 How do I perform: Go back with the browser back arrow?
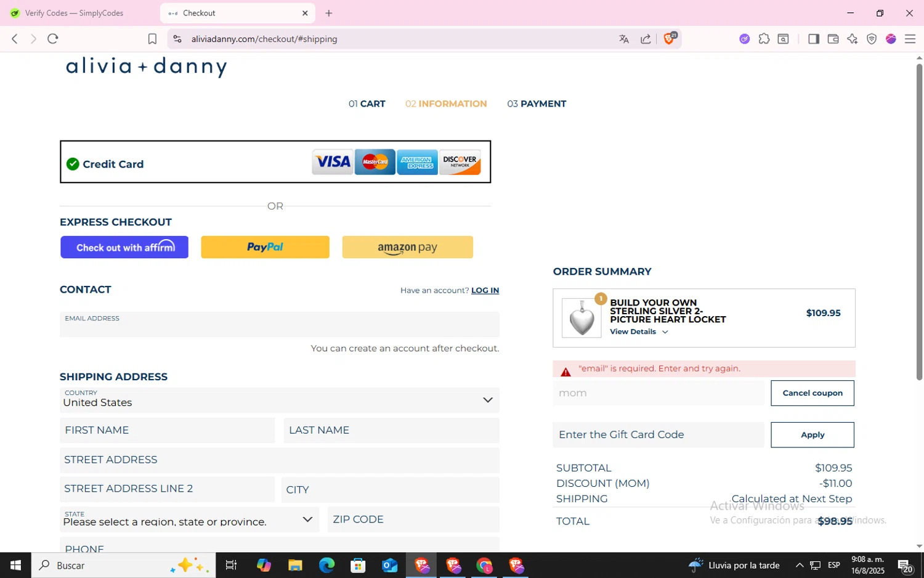point(15,39)
